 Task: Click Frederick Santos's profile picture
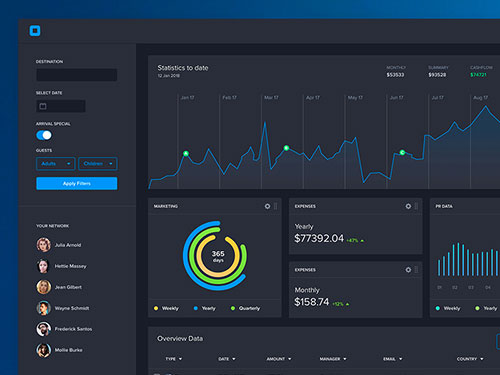coord(44,329)
